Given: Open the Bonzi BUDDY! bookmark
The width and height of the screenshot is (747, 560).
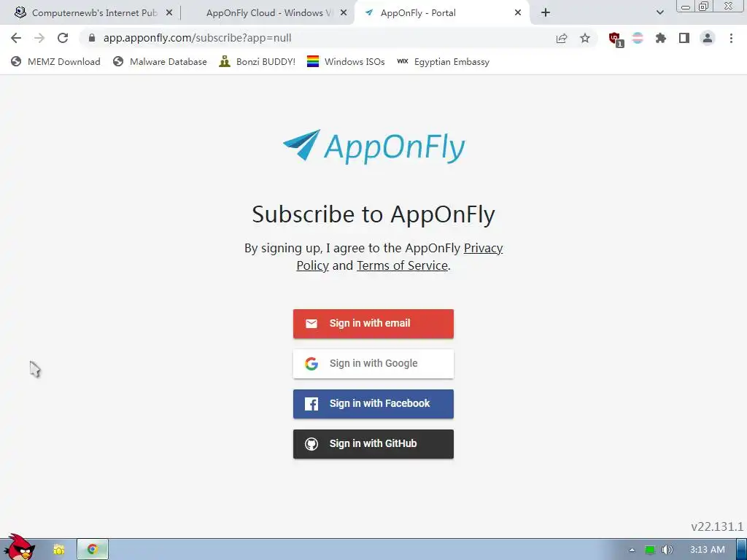Looking at the screenshot, I should 257,61.
